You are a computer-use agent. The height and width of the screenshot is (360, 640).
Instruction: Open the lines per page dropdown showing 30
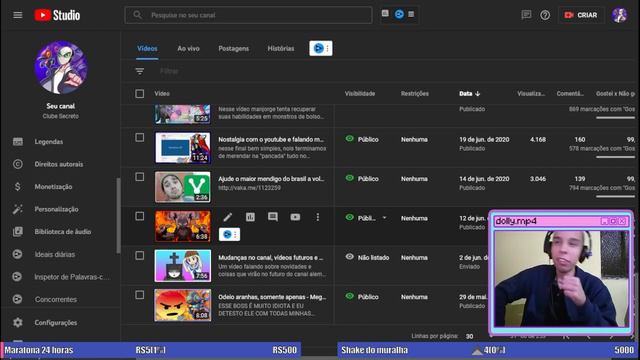(469, 336)
